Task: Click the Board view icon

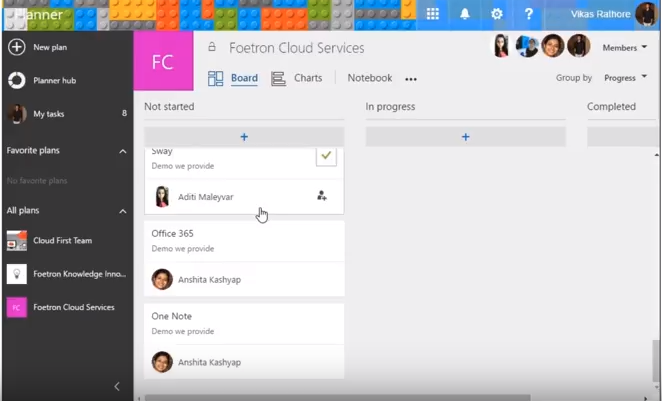Action: [x=215, y=78]
